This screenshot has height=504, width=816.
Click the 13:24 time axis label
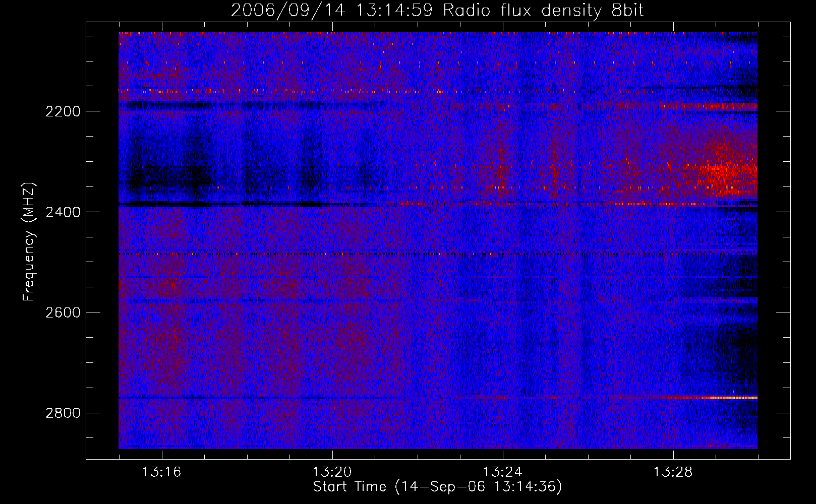click(x=503, y=472)
